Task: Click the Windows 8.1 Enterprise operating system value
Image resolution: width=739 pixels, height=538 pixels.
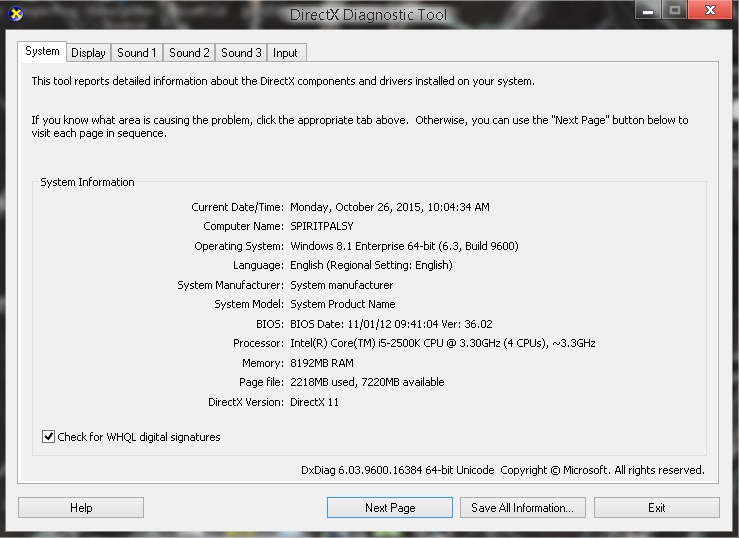Action: (x=404, y=246)
